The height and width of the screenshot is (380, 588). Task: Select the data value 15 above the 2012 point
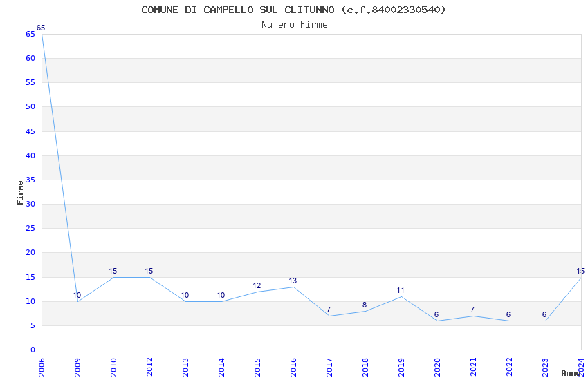(x=149, y=271)
